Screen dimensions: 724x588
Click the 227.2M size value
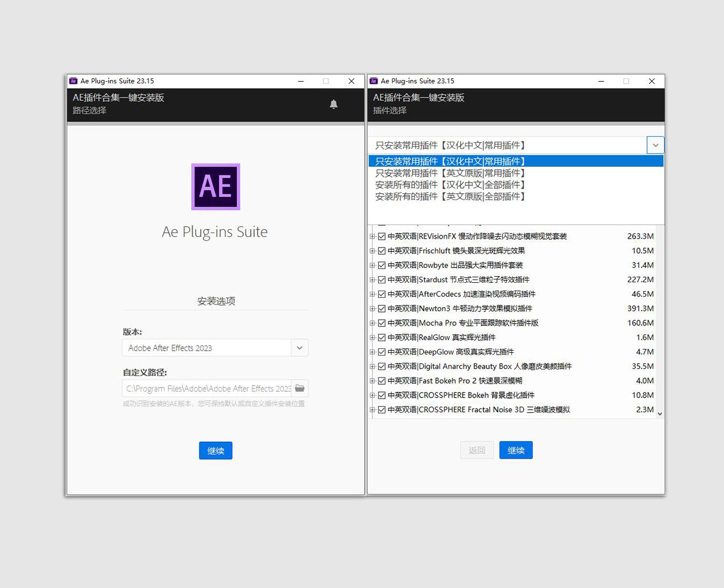point(641,279)
